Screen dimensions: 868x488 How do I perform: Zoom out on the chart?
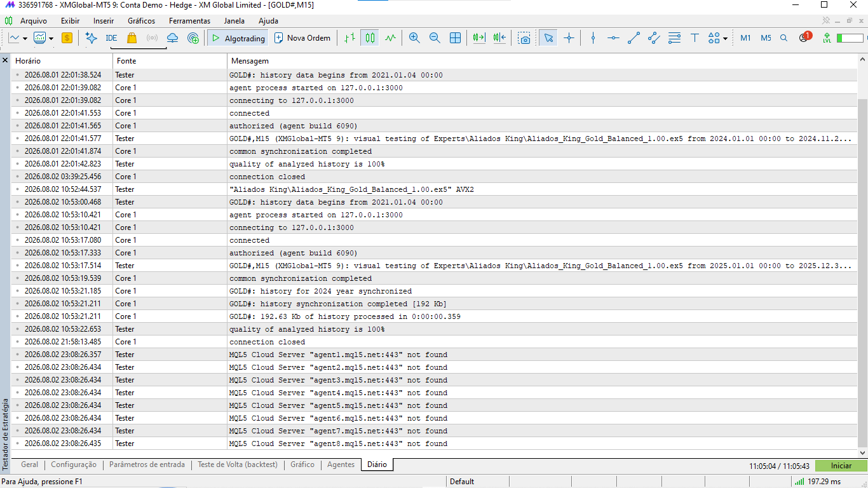click(x=435, y=38)
